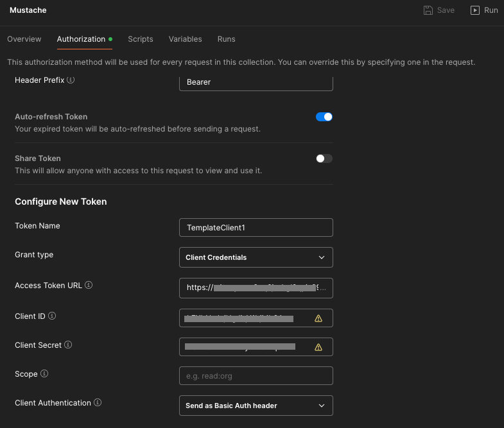The image size is (504, 428).
Task: Open the Grant type dropdown
Action: pos(256,257)
